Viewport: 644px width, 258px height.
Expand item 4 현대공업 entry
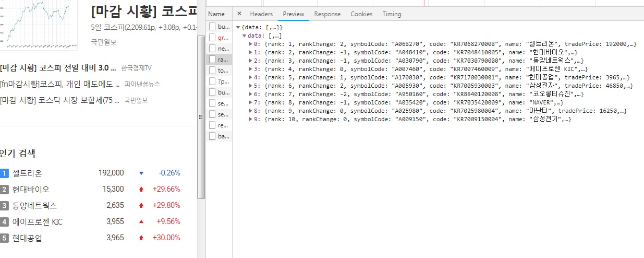[251, 77]
